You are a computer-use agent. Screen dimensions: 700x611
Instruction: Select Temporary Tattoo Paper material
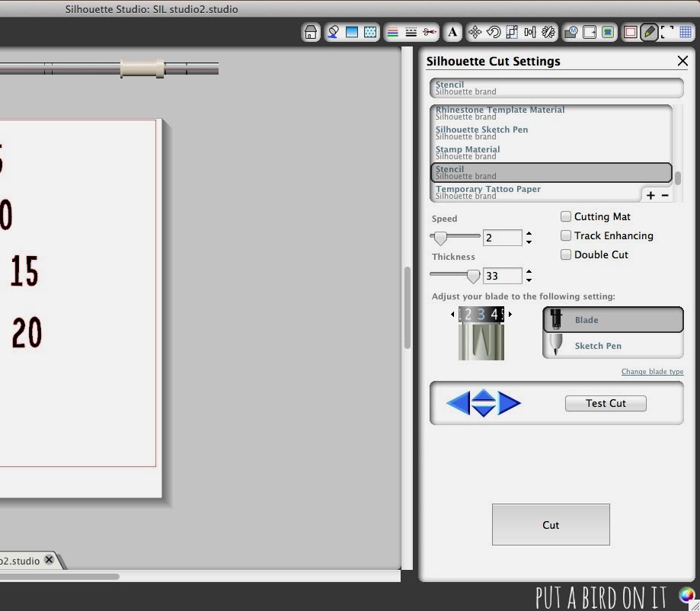[535, 192]
